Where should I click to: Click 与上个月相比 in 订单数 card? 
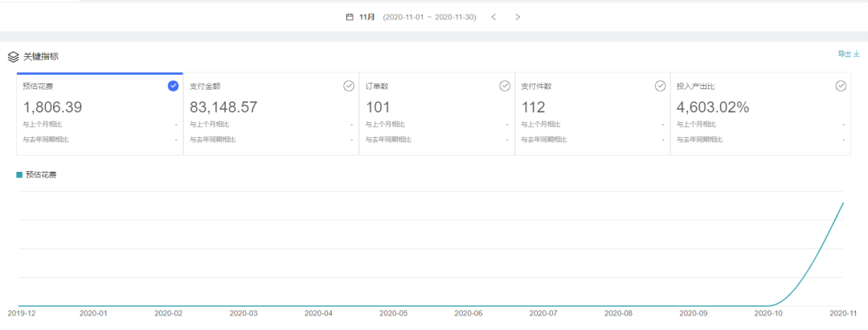pyautogui.click(x=385, y=125)
